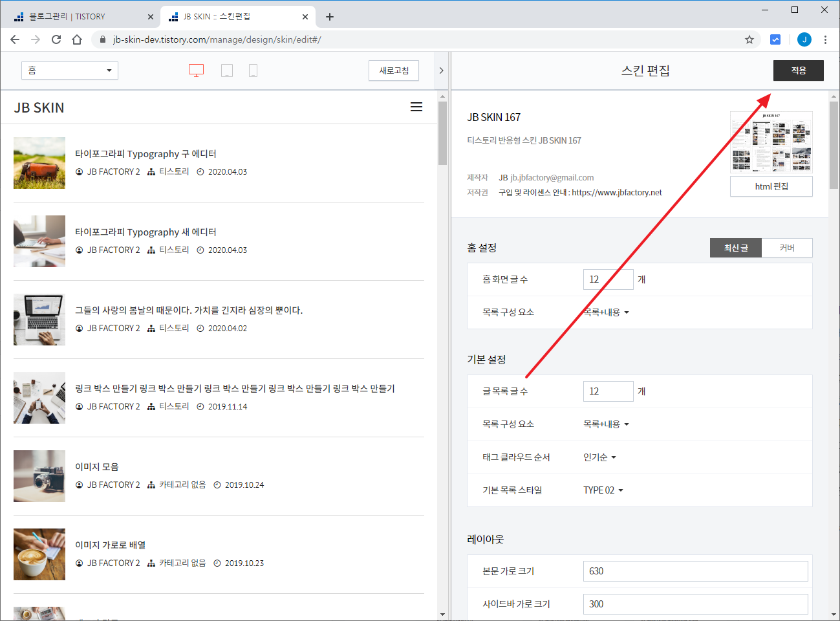Click the jb.jbfactory@gmail.com author email text
The image size is (840, 621).
pyautogui.click(x=552, y=177)
